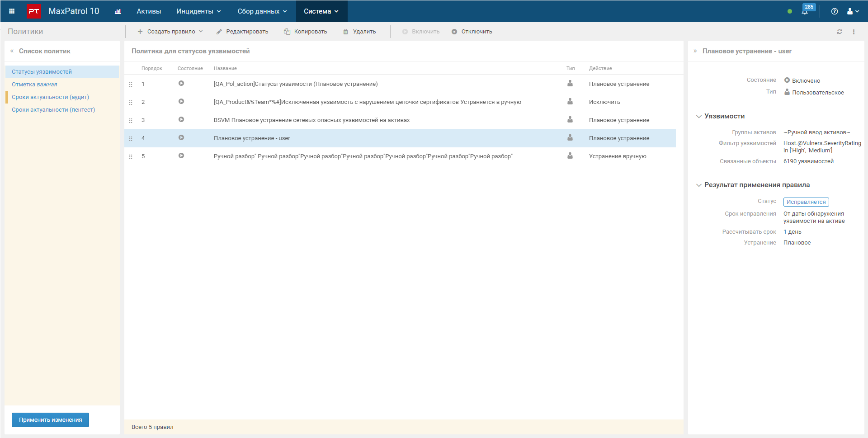This screenshot has width=868, height=438.
Task: Open the apps grid menu
Action: tap(12, 11)
